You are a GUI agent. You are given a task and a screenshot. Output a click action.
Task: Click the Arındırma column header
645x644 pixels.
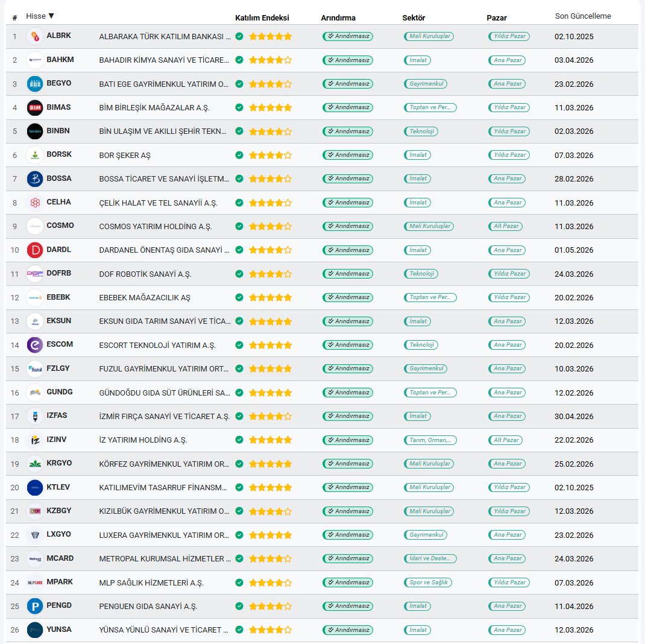(x=338, y=17)
